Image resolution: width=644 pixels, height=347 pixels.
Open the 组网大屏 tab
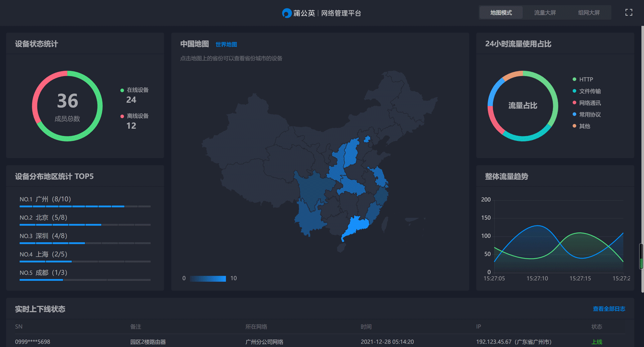[589, 13]
